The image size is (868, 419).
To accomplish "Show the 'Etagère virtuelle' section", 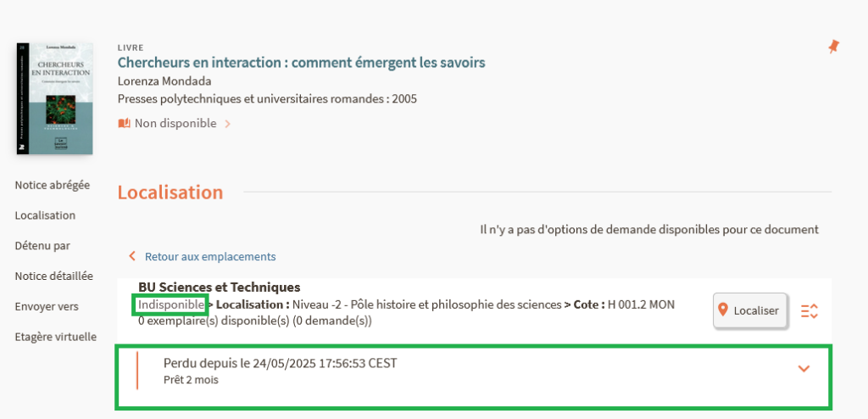I will 55,337.
